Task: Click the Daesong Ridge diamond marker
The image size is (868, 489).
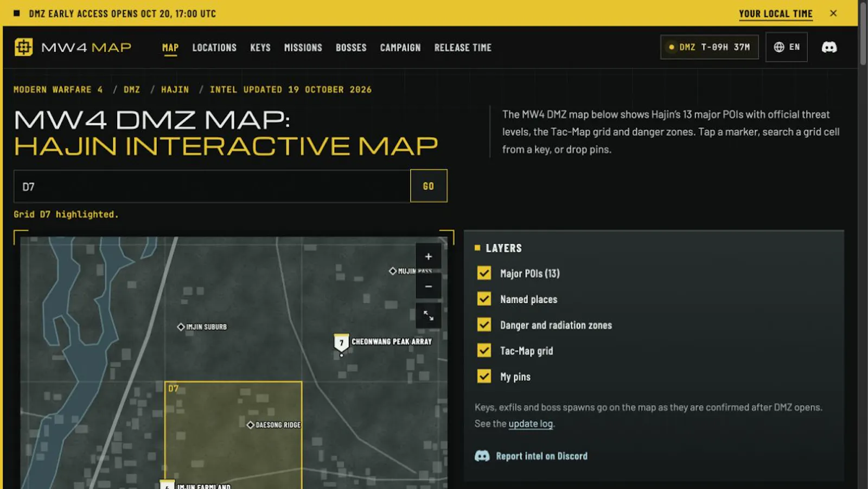Action: point(250,425)
